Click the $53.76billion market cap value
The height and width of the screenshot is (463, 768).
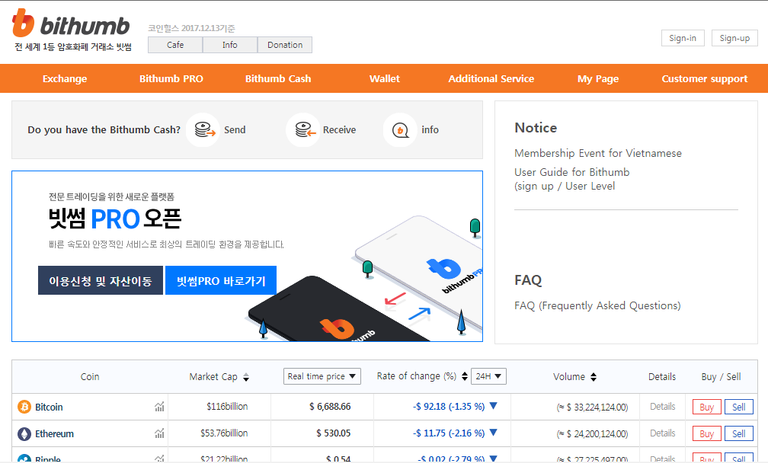pos(224,433)
